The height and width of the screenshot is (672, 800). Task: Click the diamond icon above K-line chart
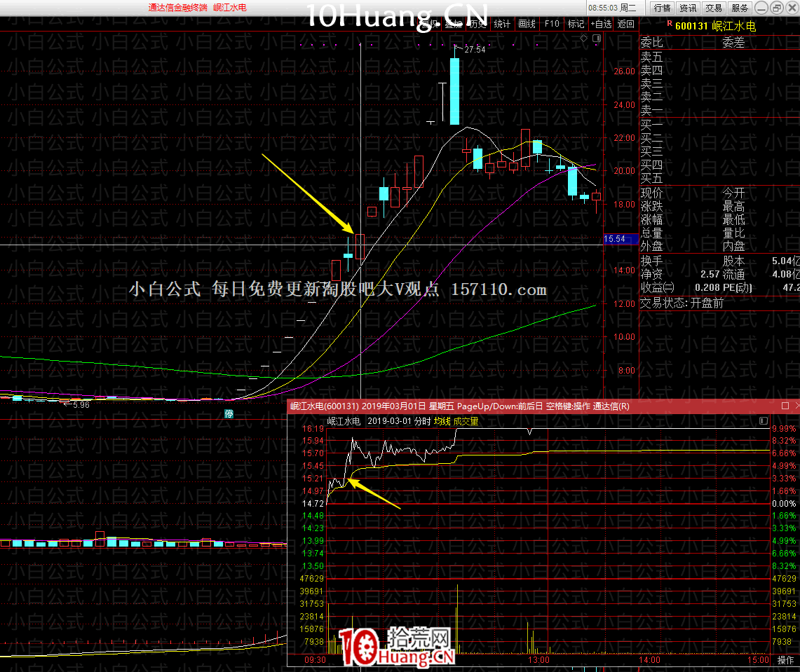coord(583,39)
